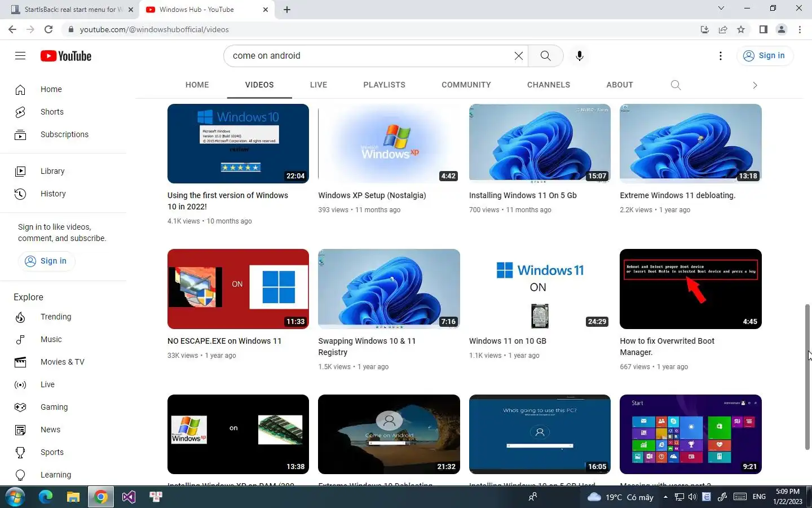Viewport: 812px width, 508px height.
Task: Bookmark this page with the star icon
Action: point(741,29)
